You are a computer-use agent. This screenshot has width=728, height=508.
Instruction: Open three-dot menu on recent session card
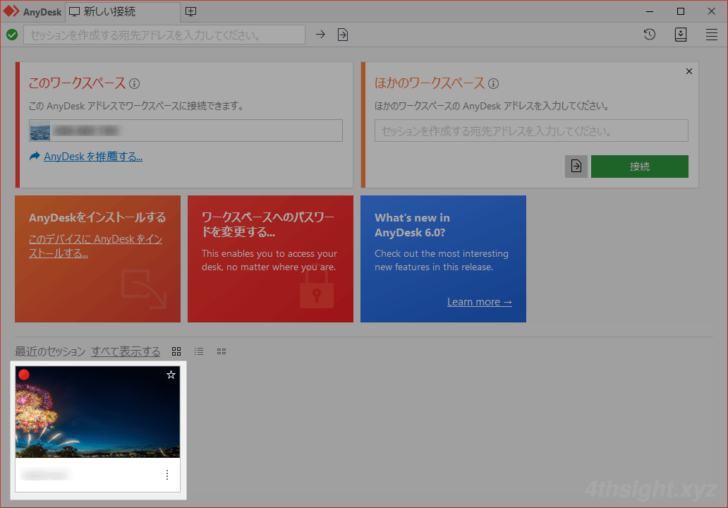click(x=167, y=475)
